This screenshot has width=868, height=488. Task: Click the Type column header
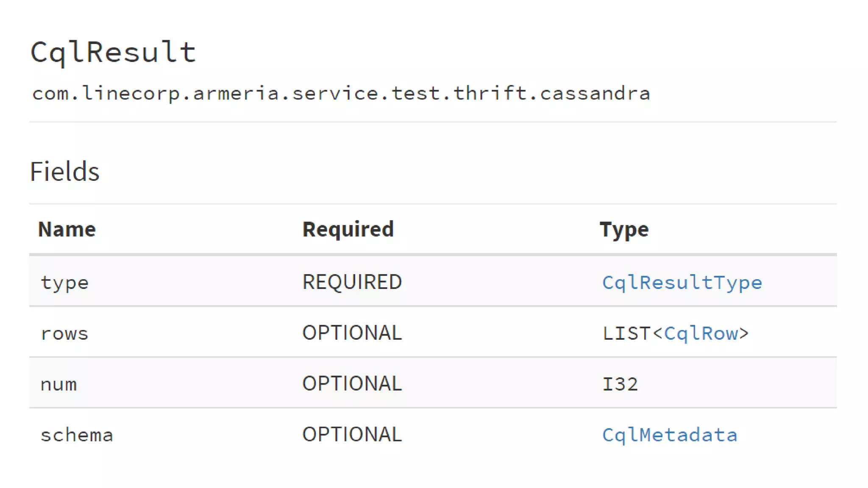[624, 229]
